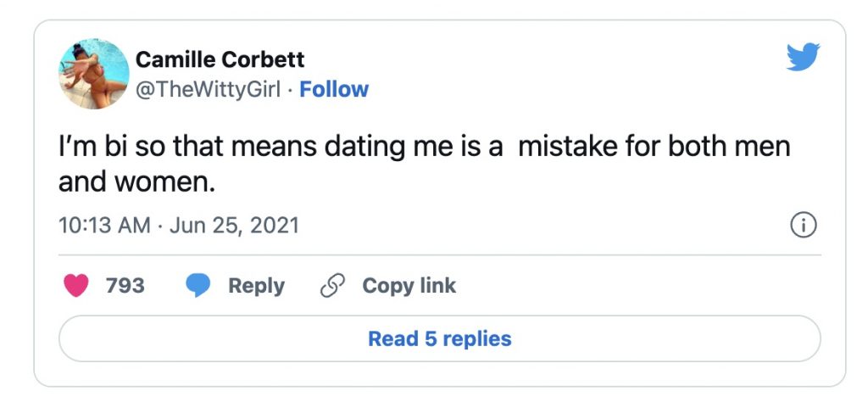The image size is (868, 408).
Task: Click the chain link icon
Action: (330, 286)
